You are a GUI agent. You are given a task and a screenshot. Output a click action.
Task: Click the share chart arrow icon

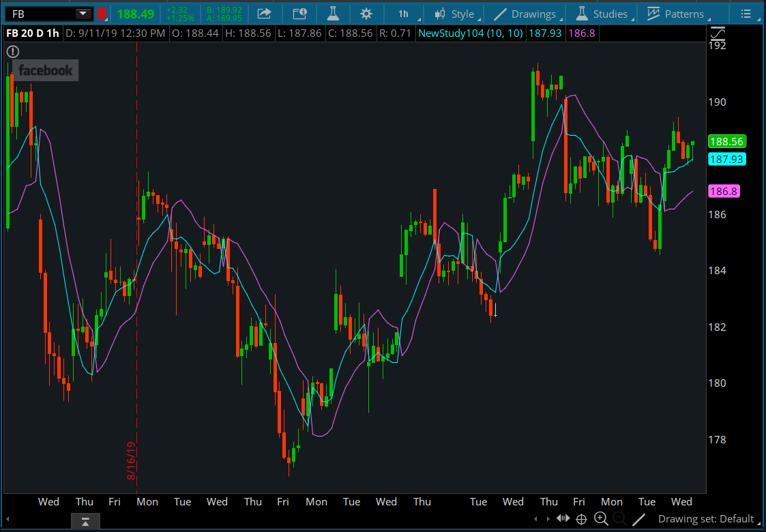click(264, 14)
